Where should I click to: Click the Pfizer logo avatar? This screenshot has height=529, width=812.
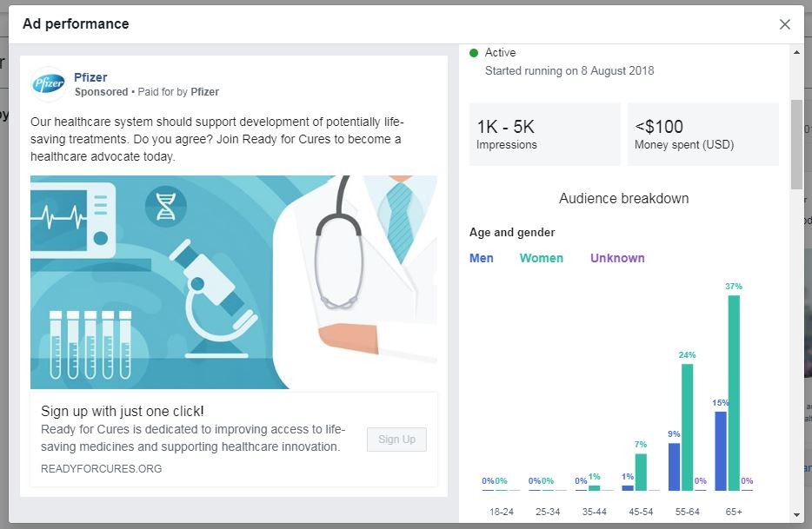(x=49, y=84)
